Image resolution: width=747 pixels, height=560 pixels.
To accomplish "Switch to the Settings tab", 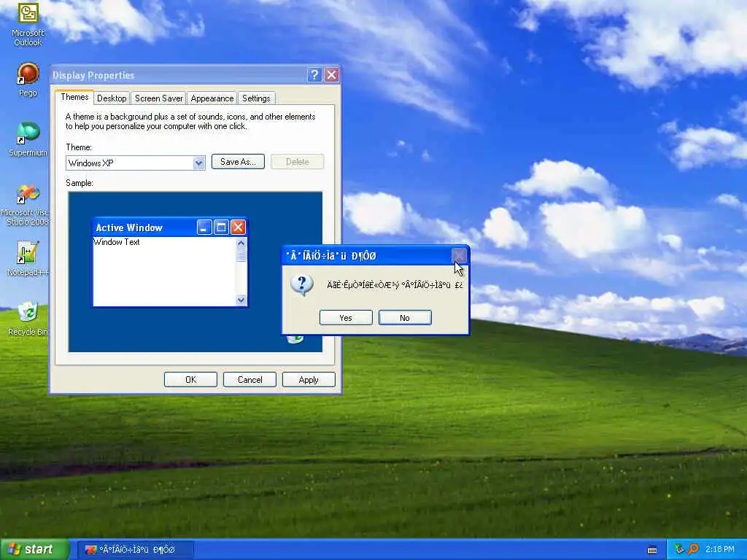I will point(256,98).
